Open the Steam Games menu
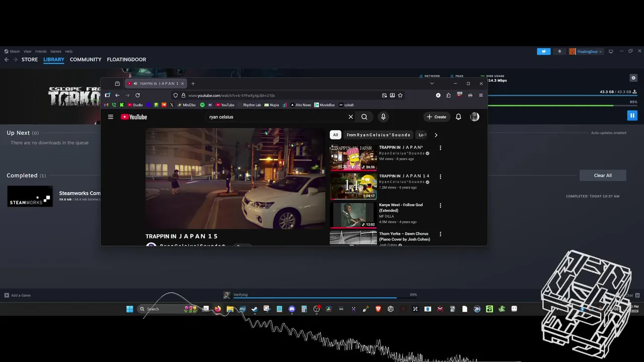 click(56, 51)
